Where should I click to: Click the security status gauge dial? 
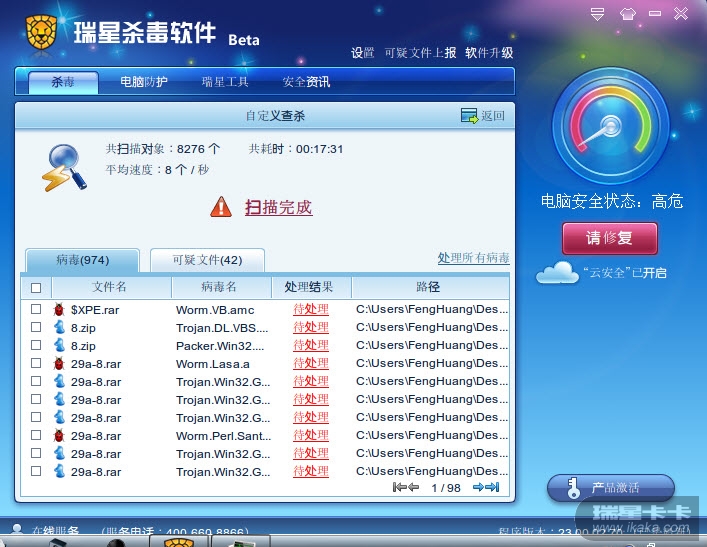click(x=611, y=126)
